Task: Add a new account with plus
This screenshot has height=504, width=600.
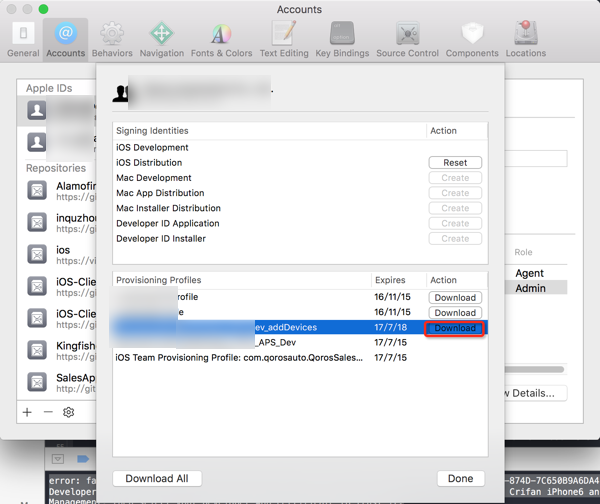Action: 27,412
